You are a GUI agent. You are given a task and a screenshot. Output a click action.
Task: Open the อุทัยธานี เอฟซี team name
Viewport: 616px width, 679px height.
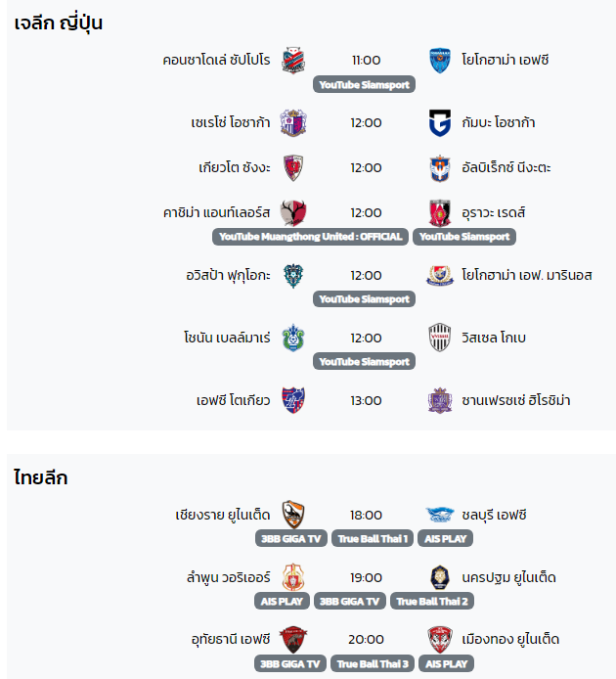tap(231, 640)
